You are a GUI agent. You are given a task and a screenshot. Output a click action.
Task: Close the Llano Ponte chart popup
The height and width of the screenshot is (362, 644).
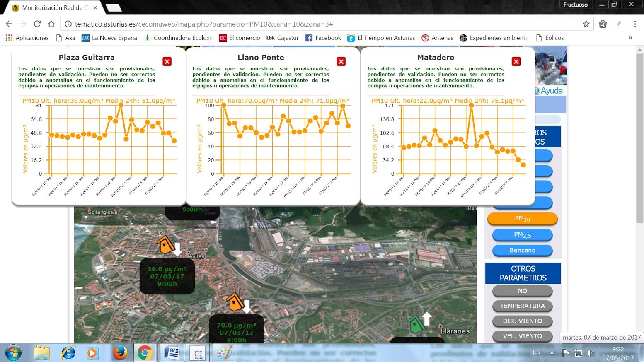tap(341, 62)
